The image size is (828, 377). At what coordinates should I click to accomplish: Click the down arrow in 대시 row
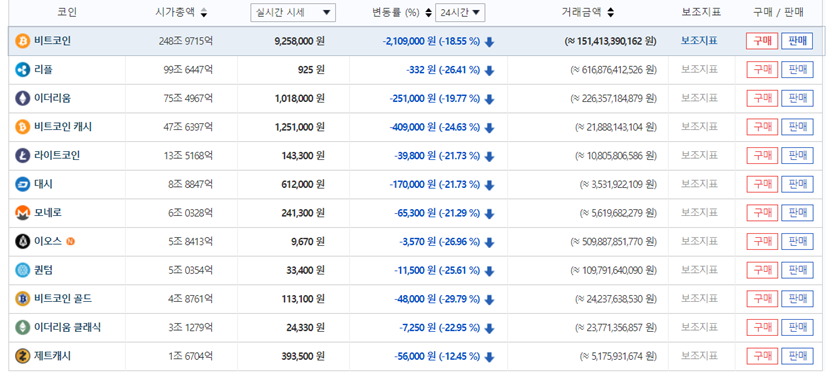pos(489,185)
